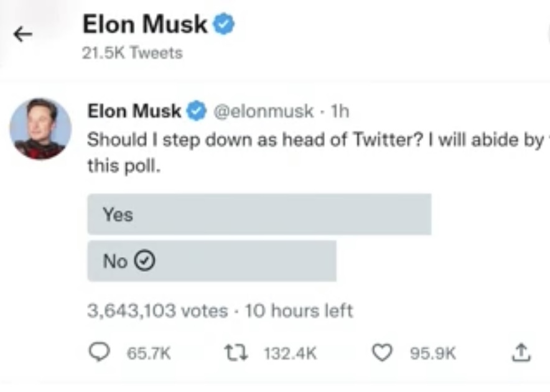550x392 pixels.
Task: Click the 1h tweet timestamp
Action: 340,112
